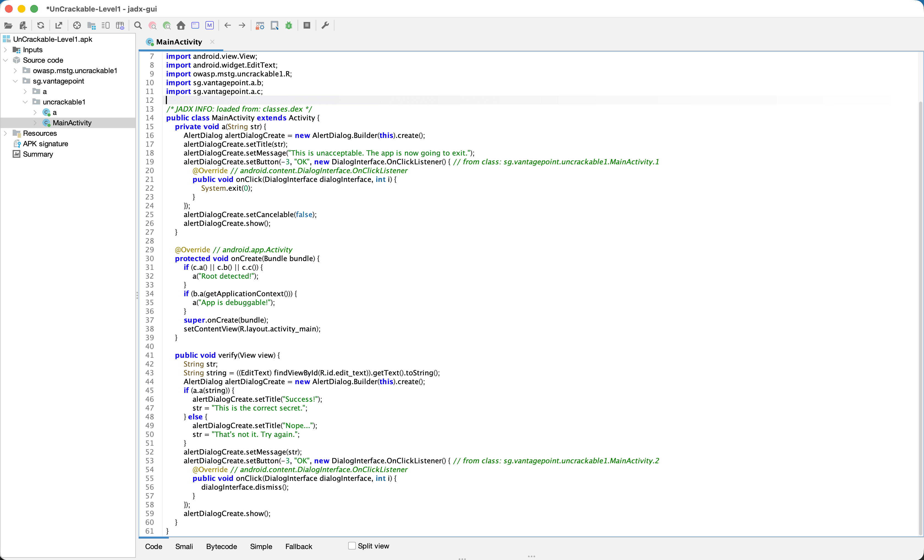Click the Go to Application class icon
The width and height of the screenshot is (924, 560).
[x=195, y=26]
